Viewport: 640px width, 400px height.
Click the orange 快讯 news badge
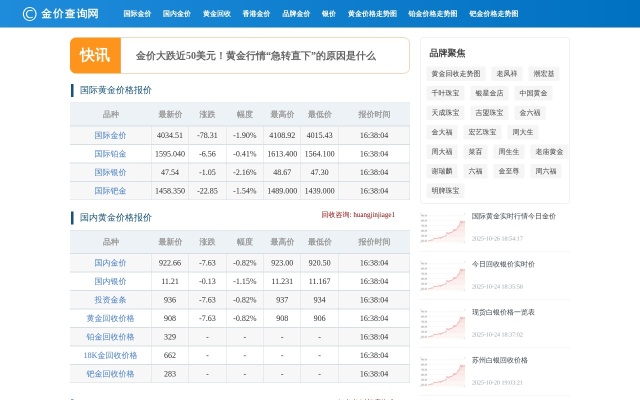click(x=96, y=55)
